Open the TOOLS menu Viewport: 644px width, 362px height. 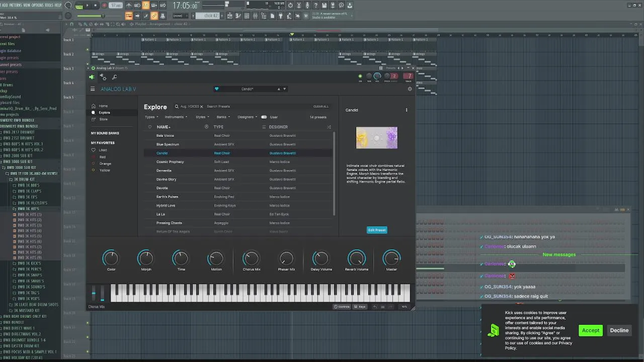click(49, 5)
